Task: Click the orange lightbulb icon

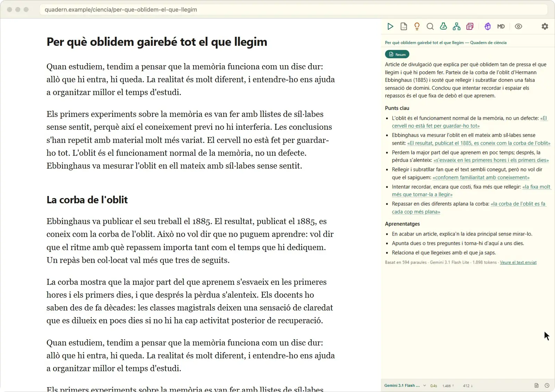Action: click(417, 26)
